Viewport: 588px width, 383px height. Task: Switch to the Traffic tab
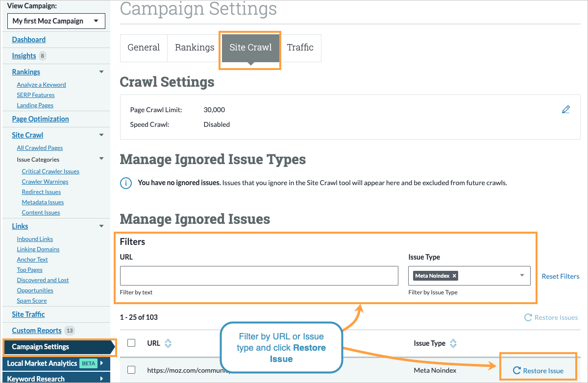pyautogui.click(x=300, y=48)
